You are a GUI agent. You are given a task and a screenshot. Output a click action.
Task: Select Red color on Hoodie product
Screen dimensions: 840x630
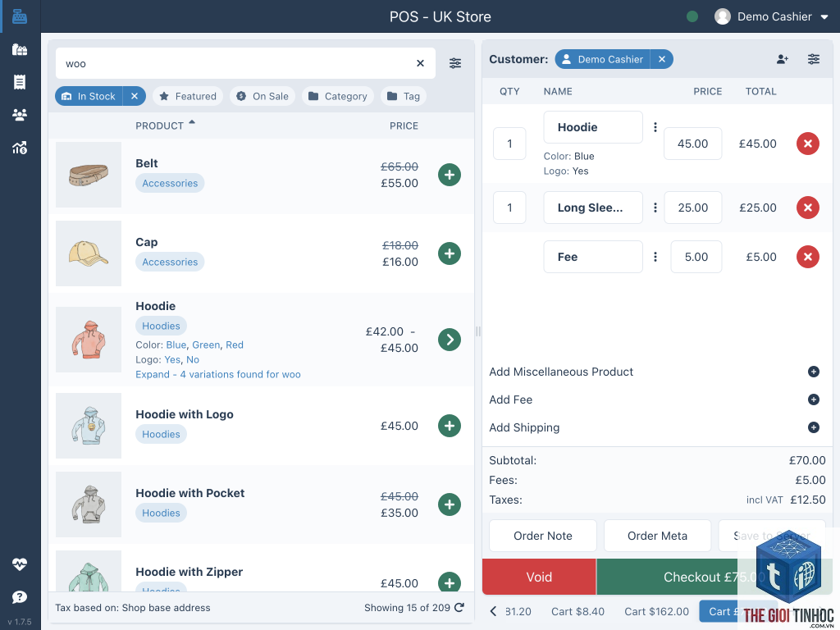tap(235, 345)
